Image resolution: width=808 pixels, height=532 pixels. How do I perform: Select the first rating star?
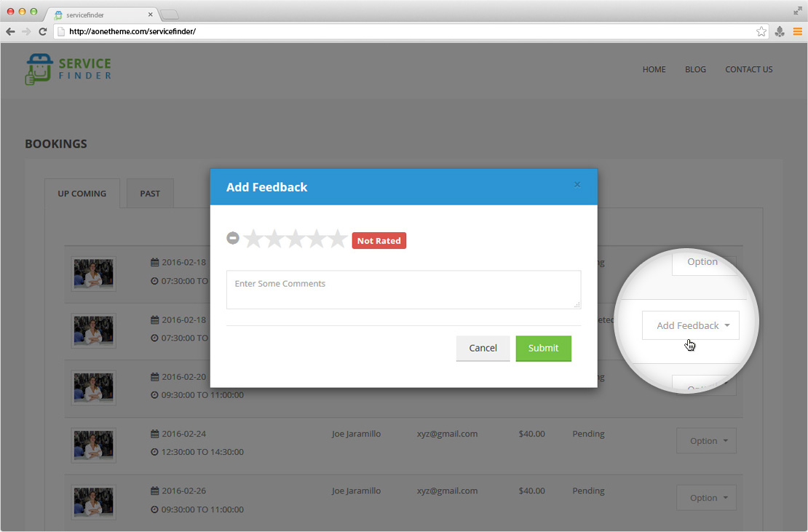pyautogui.click(x=253, y=239)
